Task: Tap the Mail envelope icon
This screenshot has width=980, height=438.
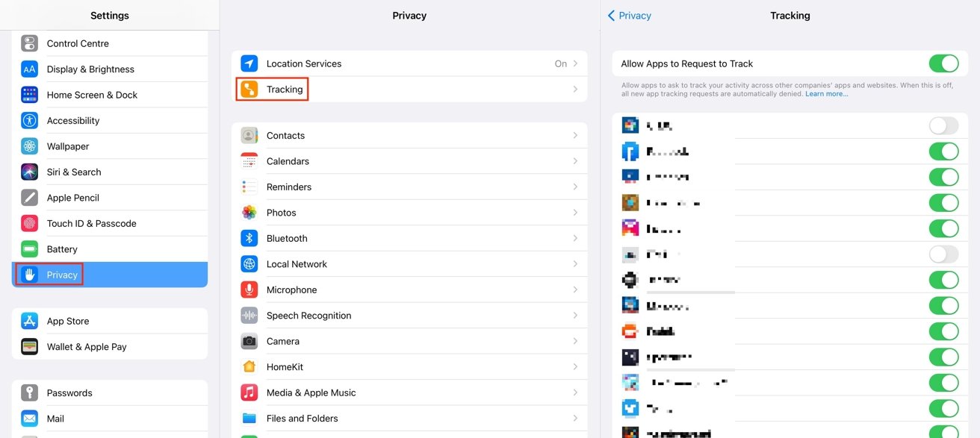Action: 29,419
